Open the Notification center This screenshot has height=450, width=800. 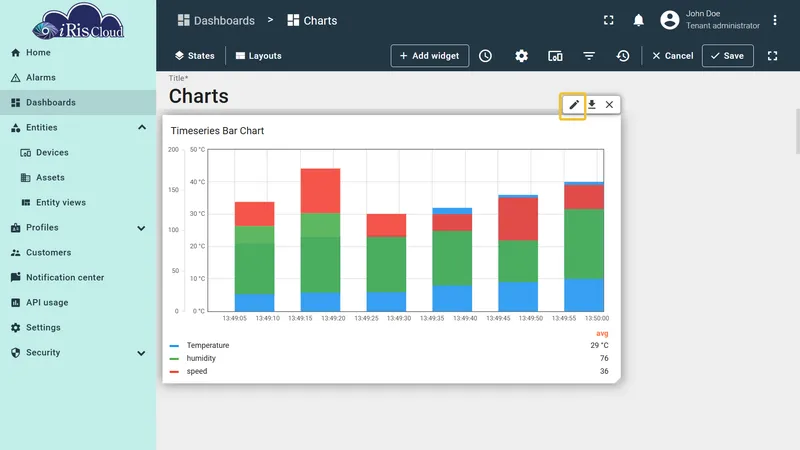point(78,278)
